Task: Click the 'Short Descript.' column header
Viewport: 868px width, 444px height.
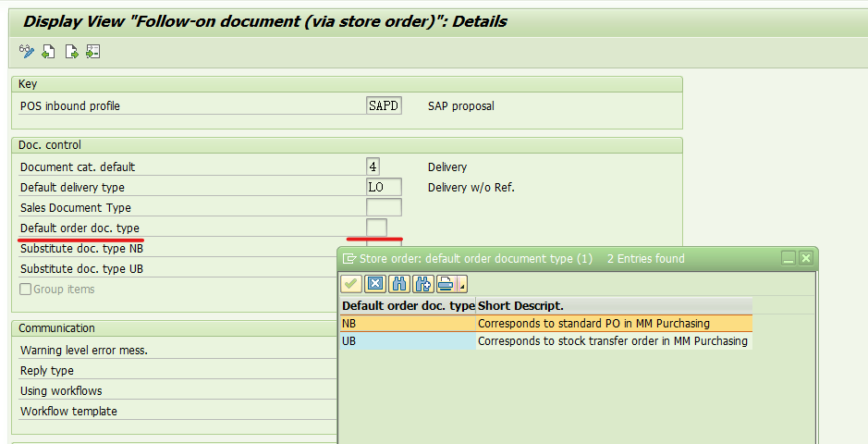Action: tap(614, 305)
